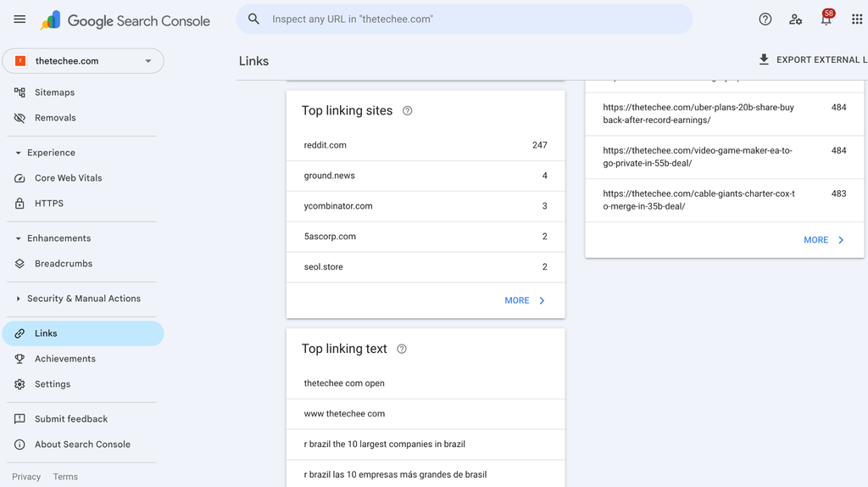Click the thetechee.com site favicon
This screenshot has height=487, width=868.
tap(20, 61)
